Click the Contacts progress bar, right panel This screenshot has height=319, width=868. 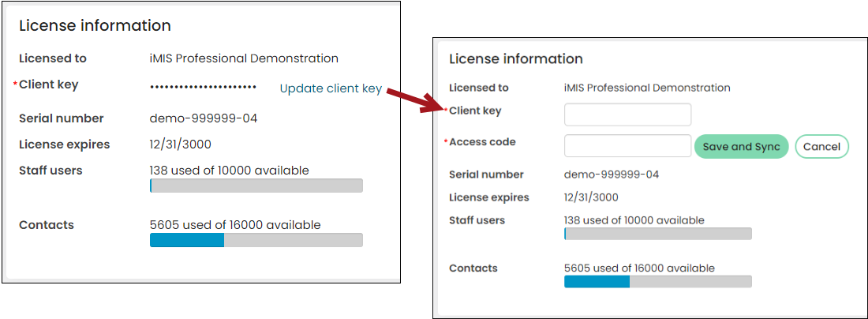[x=657, y=281]
